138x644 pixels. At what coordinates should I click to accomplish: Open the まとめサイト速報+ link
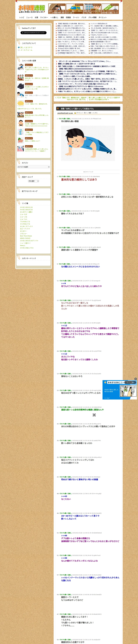26,212
